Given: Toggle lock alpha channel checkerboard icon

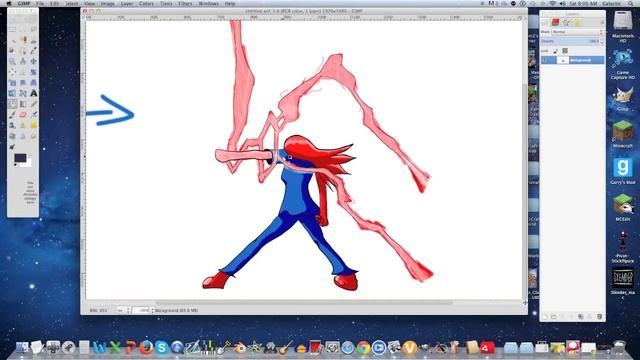Looking at the screenshot, I should click(565, 51).
